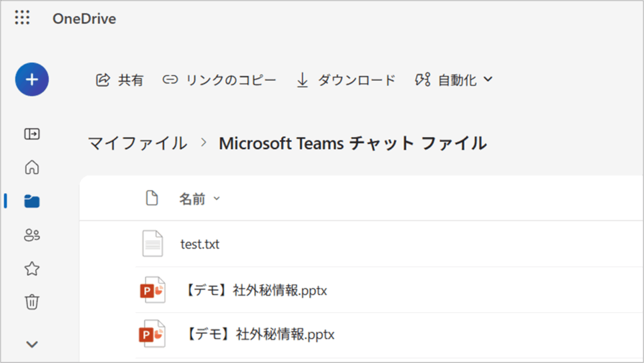The height and width of the screenshot is (363, 644).
Task: Select first 【デモ】社外秘情報.pptx file name
Action: pos(255,290)
